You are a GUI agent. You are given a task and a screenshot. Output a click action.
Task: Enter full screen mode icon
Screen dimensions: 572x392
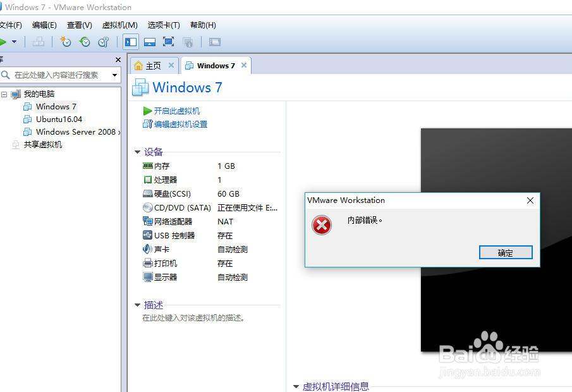[168, 42]
